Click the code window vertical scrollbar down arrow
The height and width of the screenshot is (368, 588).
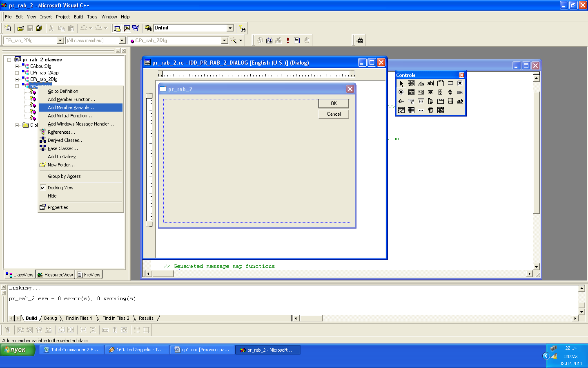coord(537,267)
